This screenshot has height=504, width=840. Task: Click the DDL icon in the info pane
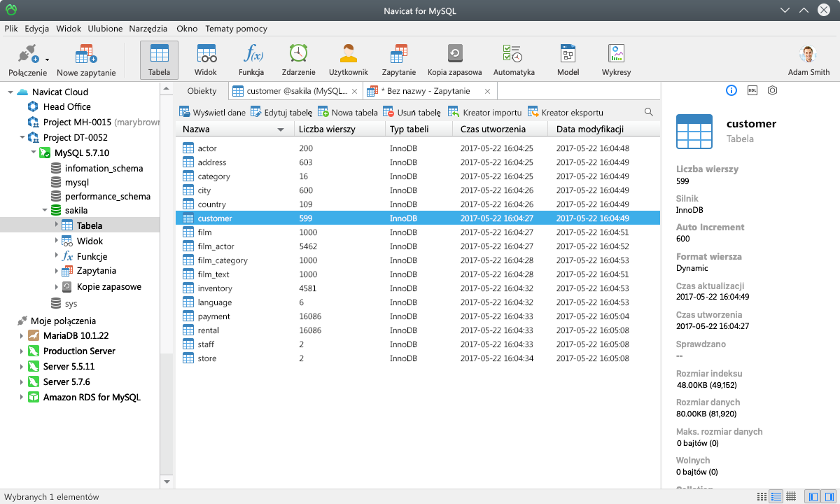(x=752, y=90)
